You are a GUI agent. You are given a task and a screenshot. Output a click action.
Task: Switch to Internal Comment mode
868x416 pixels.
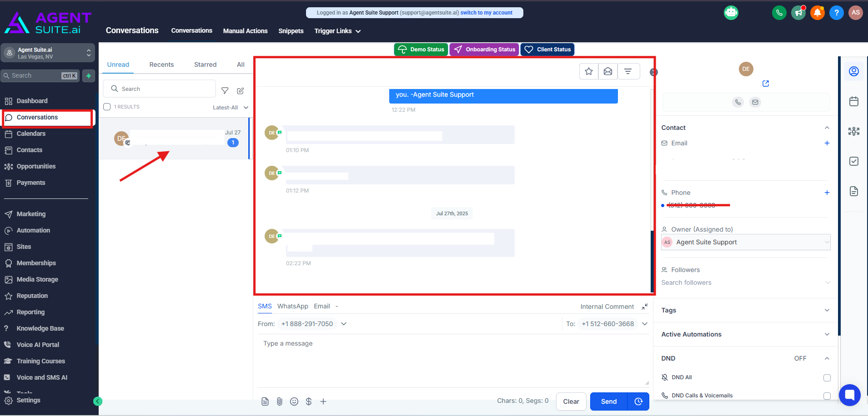click(607, 307)
